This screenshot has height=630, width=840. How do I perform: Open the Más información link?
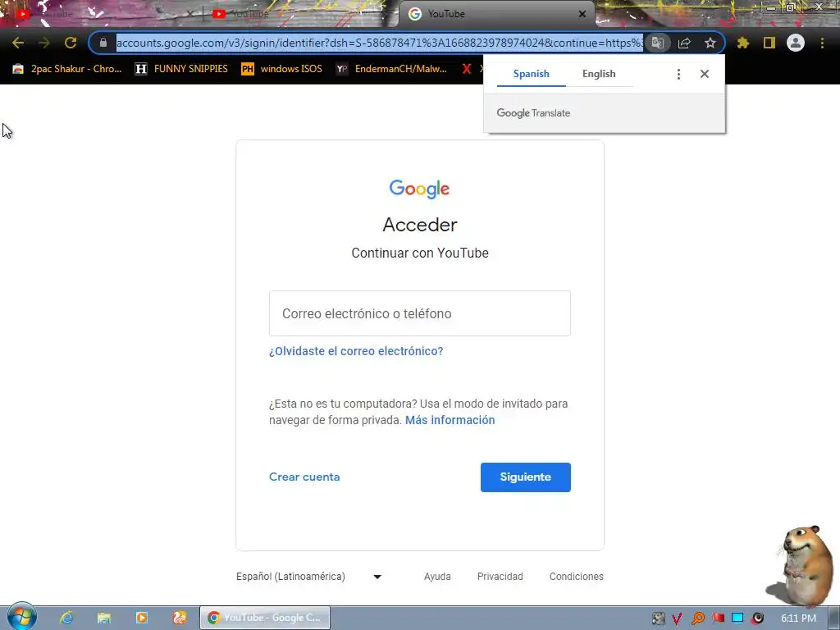pyautogui.click(x=450, y=420)
